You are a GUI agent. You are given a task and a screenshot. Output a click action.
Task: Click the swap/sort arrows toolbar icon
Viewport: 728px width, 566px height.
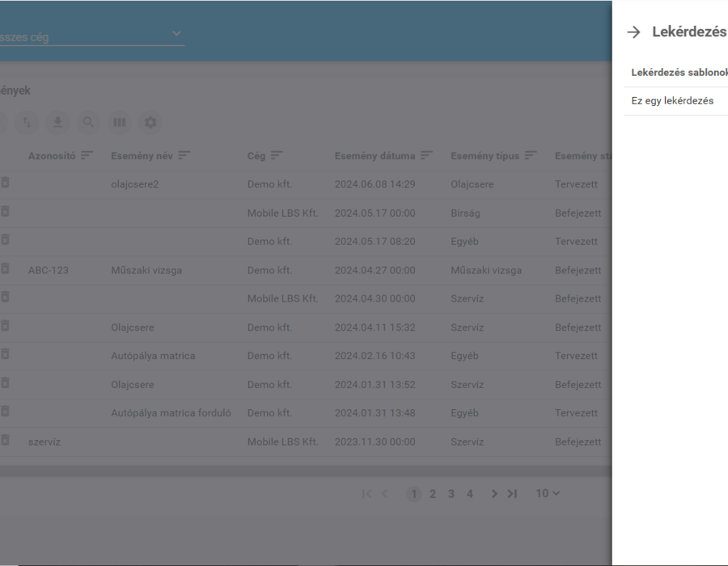(27, 122)
